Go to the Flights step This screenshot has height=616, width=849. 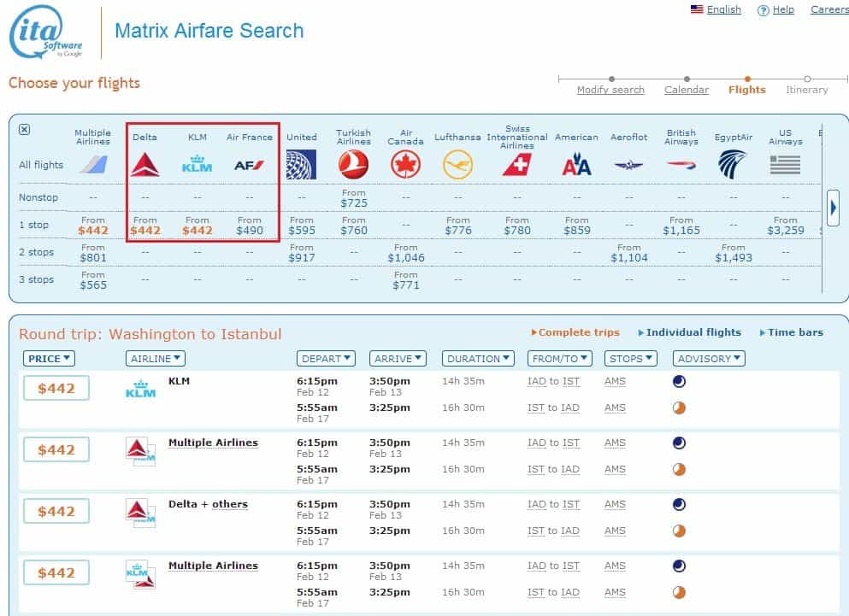coord(747,90)
